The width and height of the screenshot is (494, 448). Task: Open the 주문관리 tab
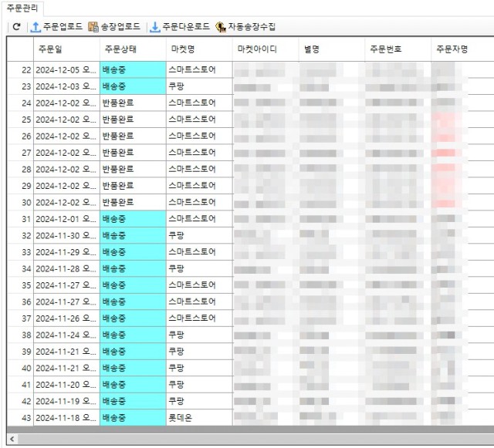[22, 8]
